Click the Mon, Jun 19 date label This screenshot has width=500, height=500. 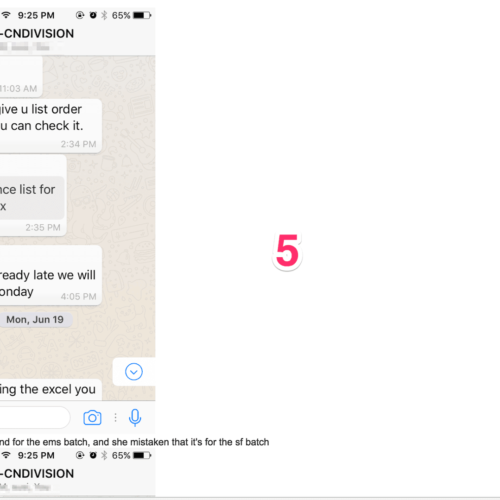(35, 320)
